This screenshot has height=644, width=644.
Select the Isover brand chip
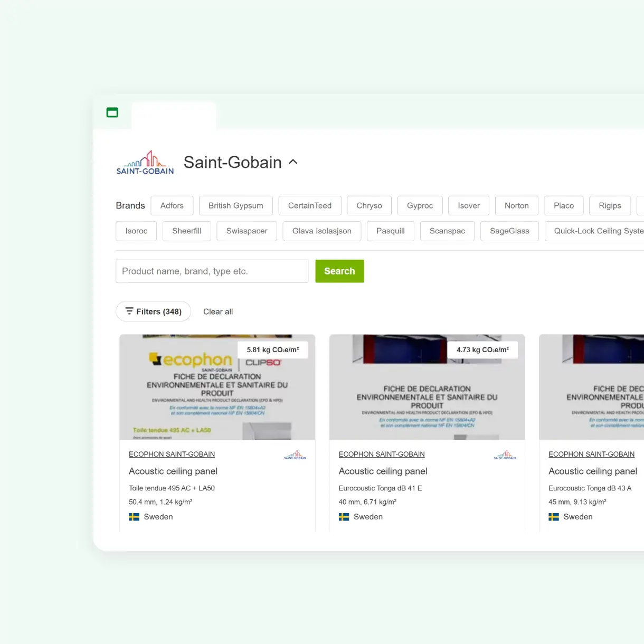(469, 206)
